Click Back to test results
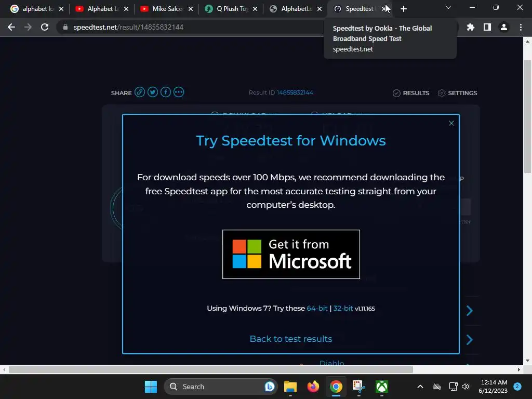Image resolution: width=532 pixels, height=399 pixels. 291,339
